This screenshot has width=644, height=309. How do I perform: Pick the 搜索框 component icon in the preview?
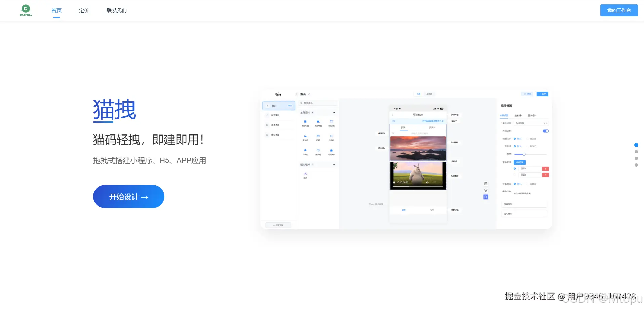318,150
